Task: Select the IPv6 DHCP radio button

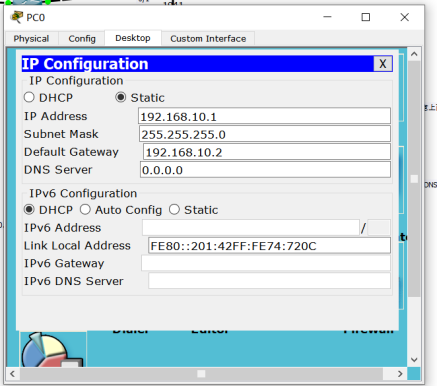Action: click(29, 210)
